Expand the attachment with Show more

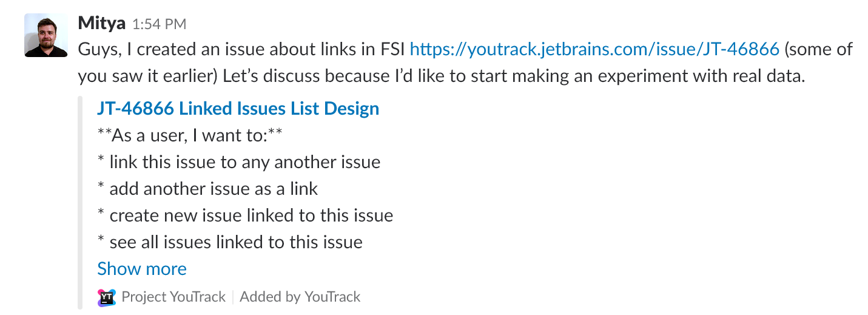click(142, 269)
